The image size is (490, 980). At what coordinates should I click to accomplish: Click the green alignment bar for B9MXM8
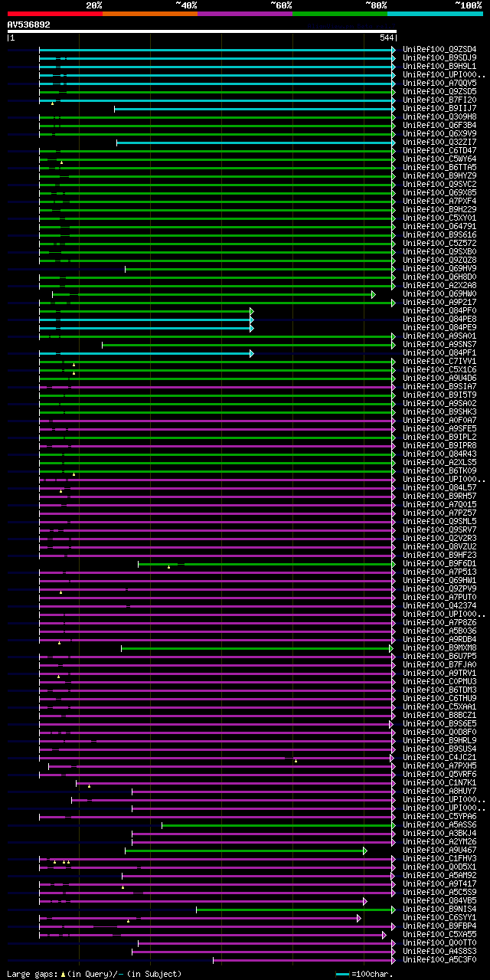pyautogui.click(x=256, y=648)
